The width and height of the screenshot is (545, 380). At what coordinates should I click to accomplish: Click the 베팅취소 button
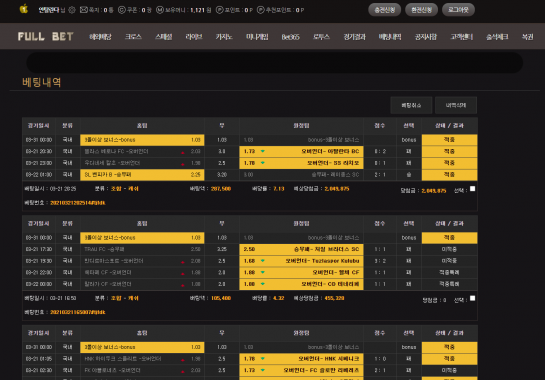coord(411,105)
